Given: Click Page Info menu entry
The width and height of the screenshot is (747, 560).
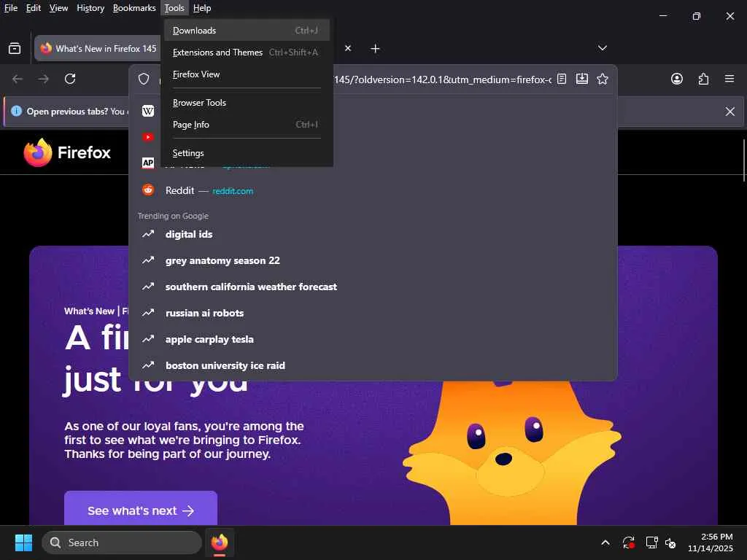Looking at the screenshot, I should pos(247,125).
